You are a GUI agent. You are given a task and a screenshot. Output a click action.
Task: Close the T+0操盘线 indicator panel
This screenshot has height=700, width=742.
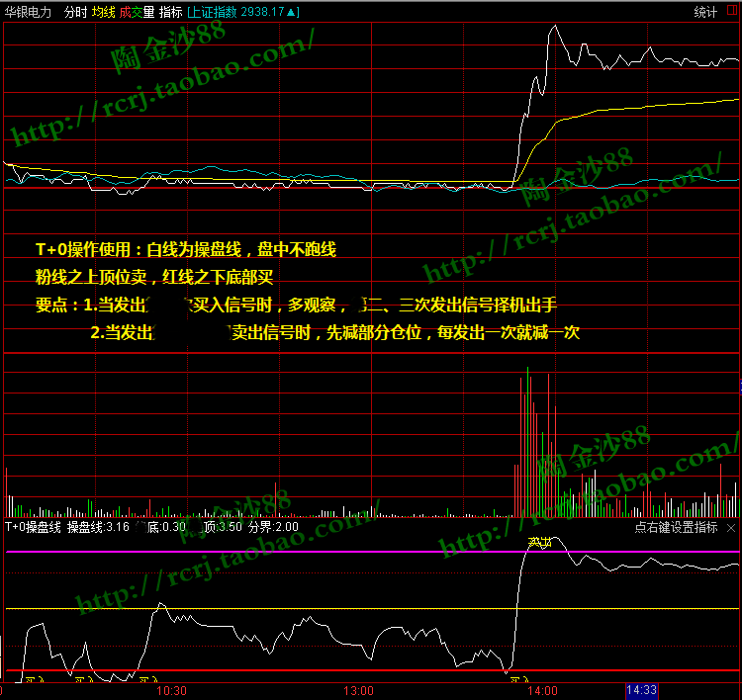(731, 528)
